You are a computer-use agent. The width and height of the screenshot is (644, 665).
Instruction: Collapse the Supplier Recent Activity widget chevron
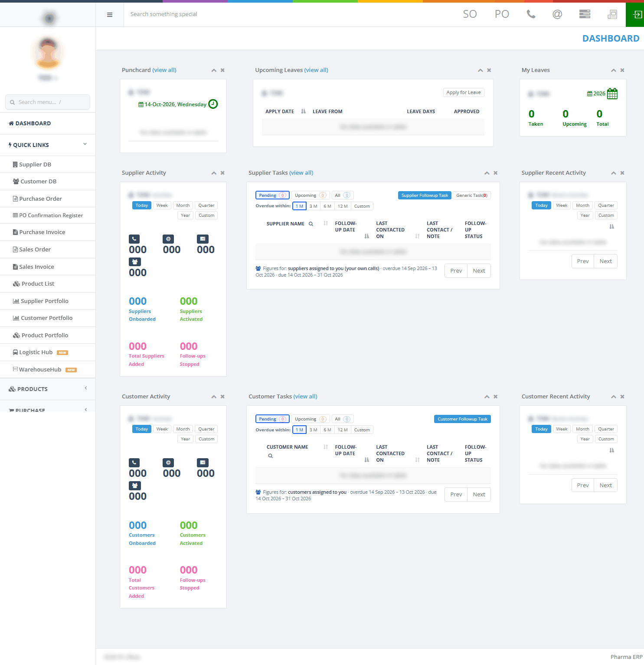614,173
